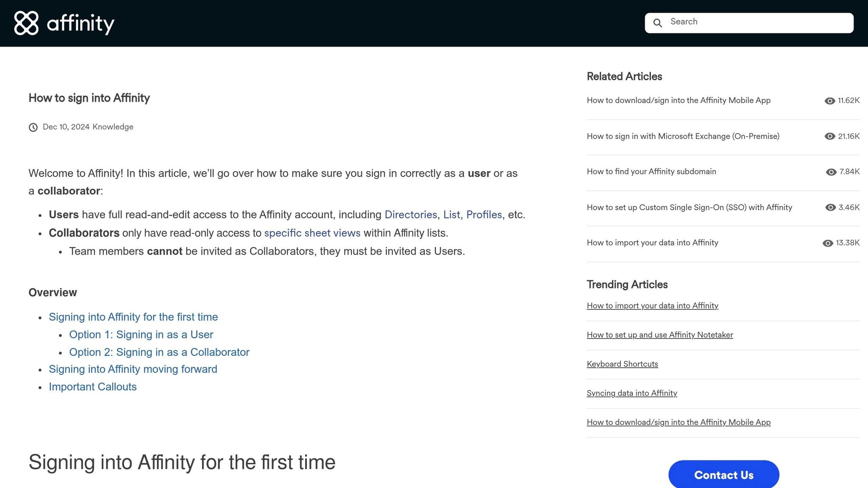Jump to Option 2: Signing in as a Collaborator
This screenshot has width=868, height=488.
[159, 352]
